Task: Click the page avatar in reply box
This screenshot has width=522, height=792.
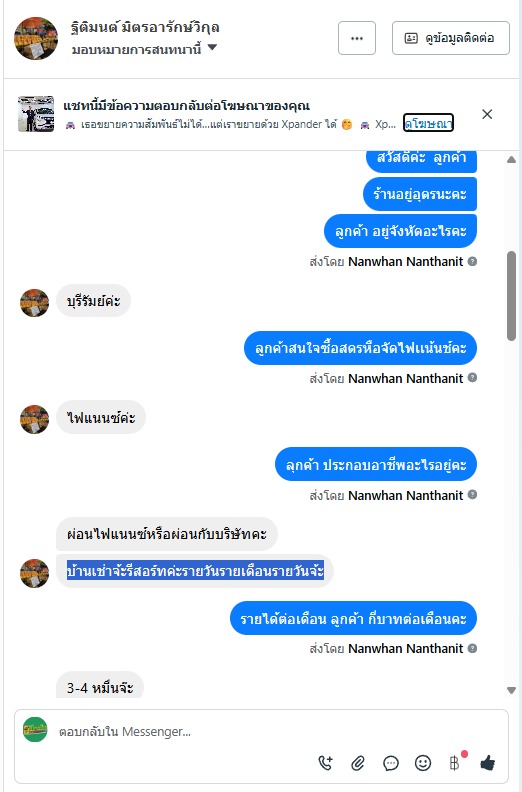Action: [x=35, y=730]
